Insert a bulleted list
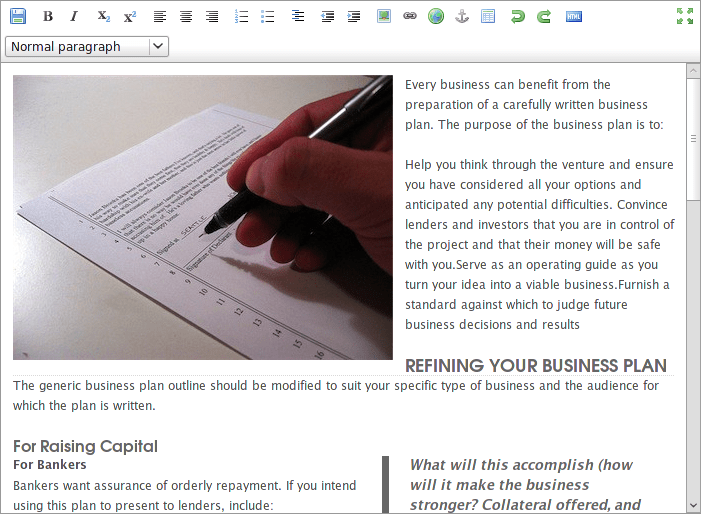Image resolution: width=701 pixels, height=514 pixels. tap(267, 17)
